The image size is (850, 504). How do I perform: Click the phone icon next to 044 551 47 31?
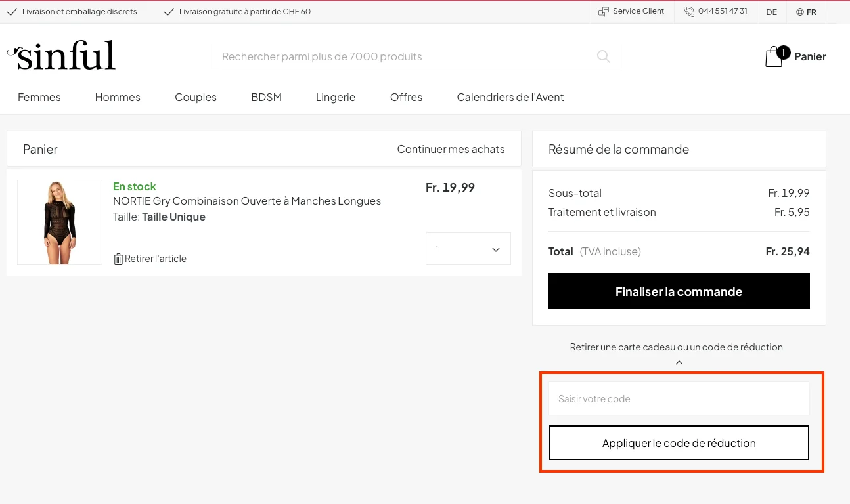(x=688, y=11)
